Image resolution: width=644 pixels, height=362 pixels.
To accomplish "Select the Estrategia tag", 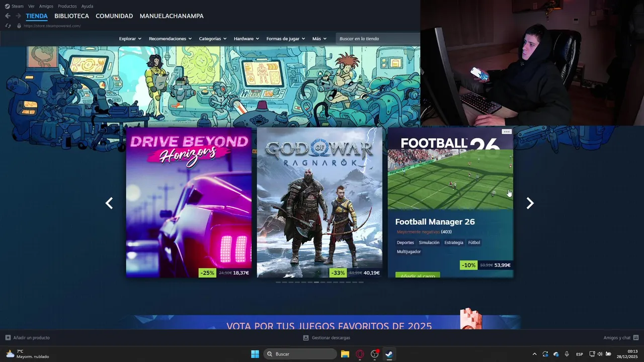I will coord(454,242).
